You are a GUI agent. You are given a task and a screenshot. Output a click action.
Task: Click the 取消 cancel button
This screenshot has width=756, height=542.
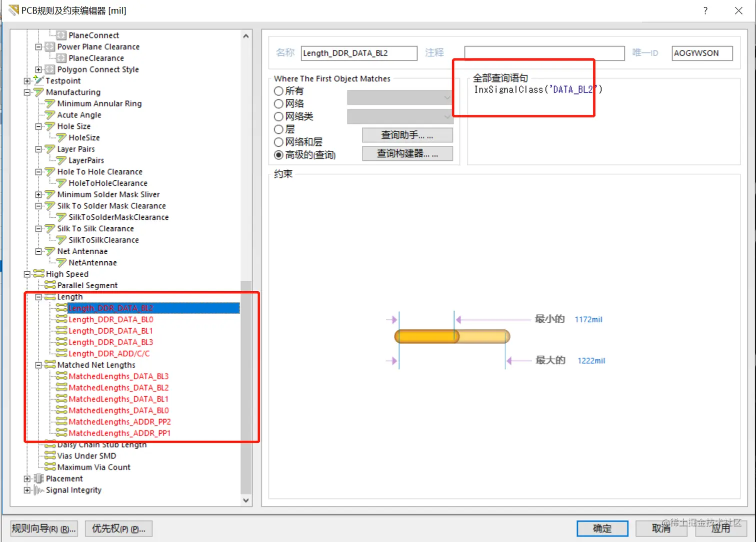pyautogui.click(x=661, y=529)
